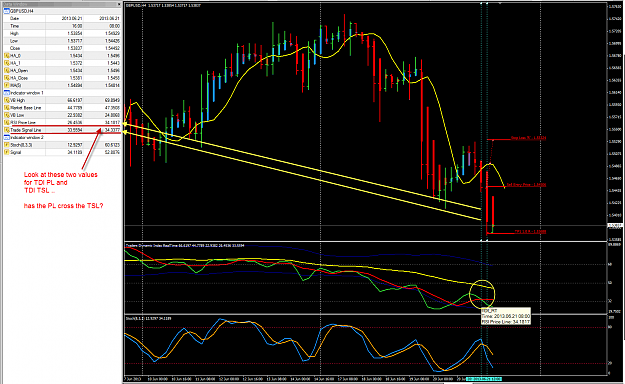Image resolution: width=625 pixels, height=384 pixels.
Task: Click the highlighted date label on time axis
Action: click(484, 379)
